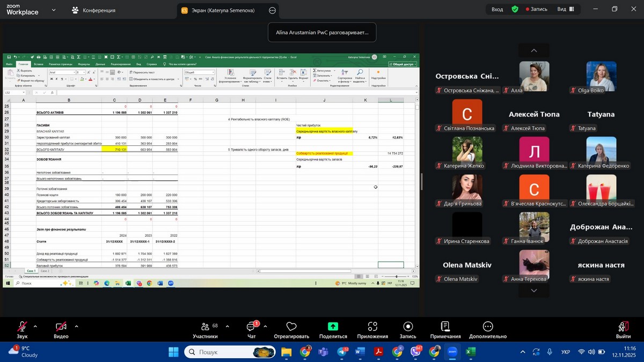The image size is (644, 362).
Task: Click the green Поделиться share screen icon
Action: (x=333, y=327)
